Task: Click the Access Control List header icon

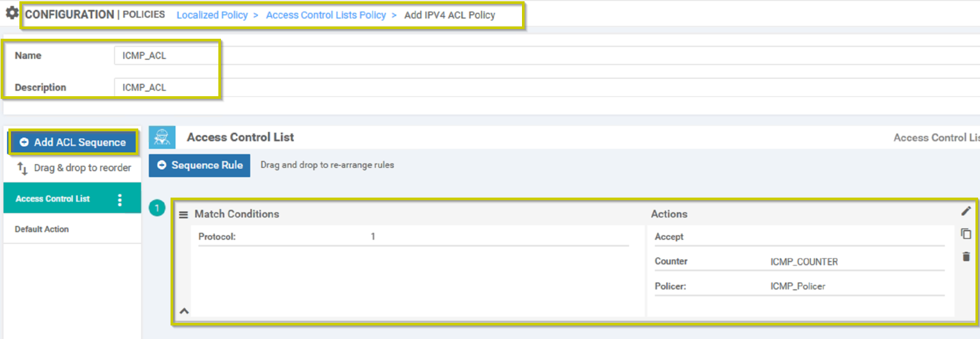Action: pyautogui.click(x=162, y=137)
